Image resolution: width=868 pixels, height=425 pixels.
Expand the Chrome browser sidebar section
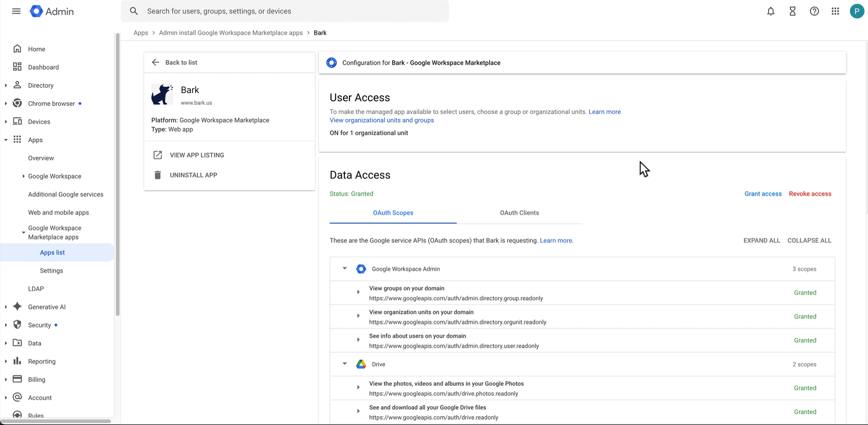(x=6, y=103)
